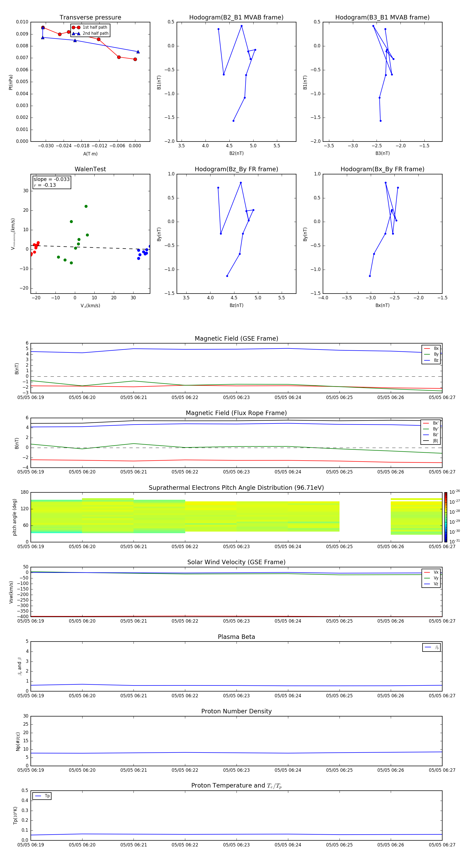This screenshot has width=473, height=868.
Task: Click the '2nd half path' legend entry
Action: click(90, 33)
